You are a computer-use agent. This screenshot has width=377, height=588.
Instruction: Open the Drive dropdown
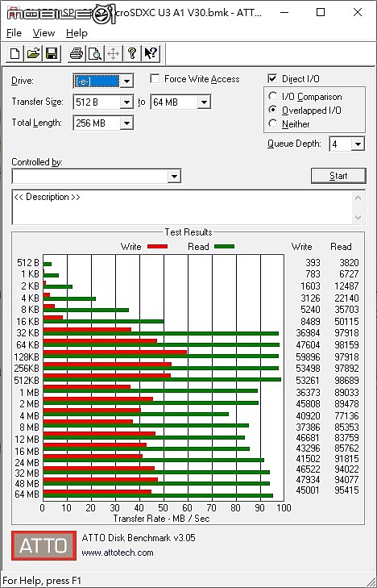[127, 81]
